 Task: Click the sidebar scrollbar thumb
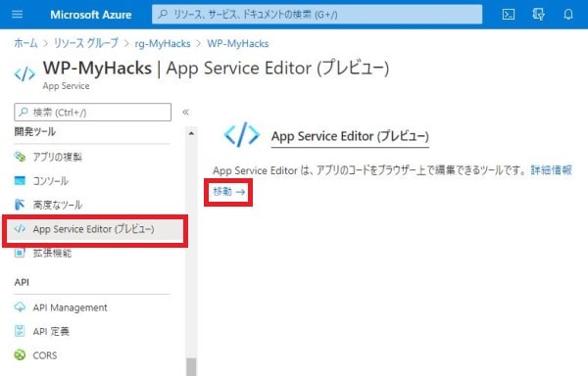(191, 366)
